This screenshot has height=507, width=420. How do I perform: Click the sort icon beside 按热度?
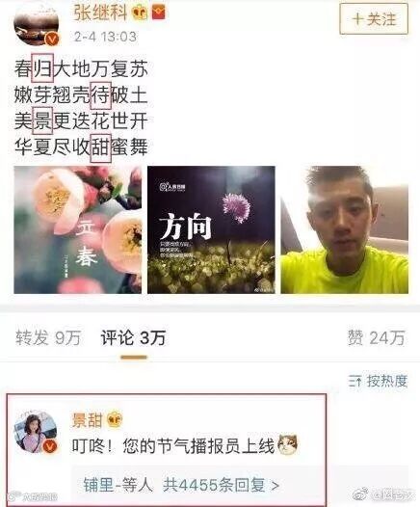point(355,382)
